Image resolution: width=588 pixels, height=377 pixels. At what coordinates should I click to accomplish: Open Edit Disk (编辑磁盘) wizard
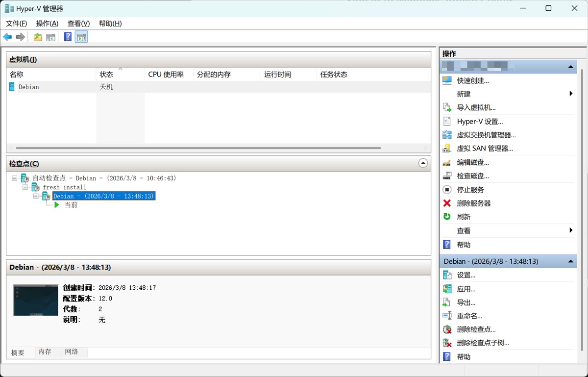coord(473,162)
